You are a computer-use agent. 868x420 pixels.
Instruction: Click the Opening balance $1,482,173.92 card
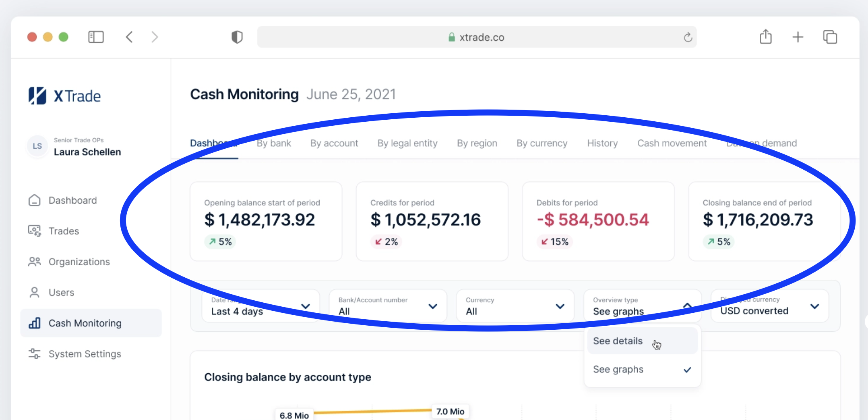[x=266, y=221]
